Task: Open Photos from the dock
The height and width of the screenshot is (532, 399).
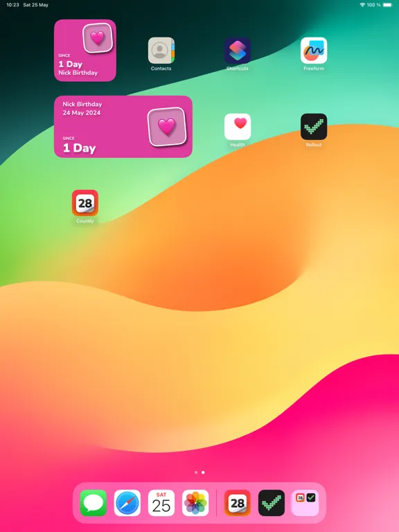Action: [195, 503]
